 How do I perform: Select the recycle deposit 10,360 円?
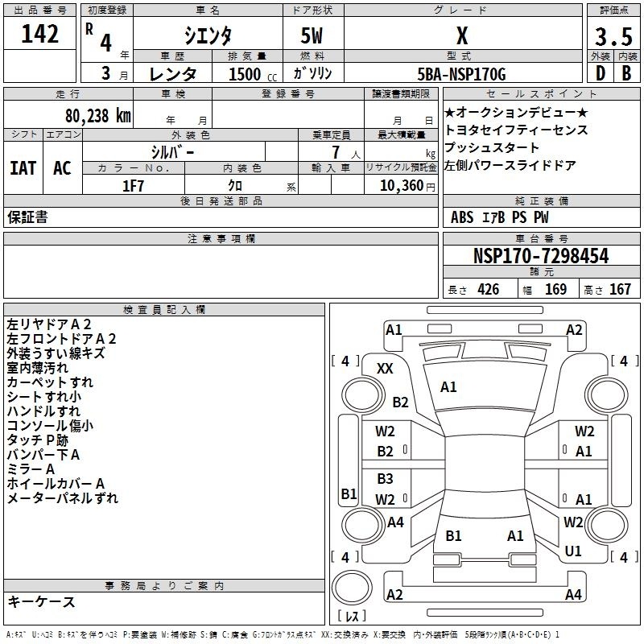tap(407, 186)
